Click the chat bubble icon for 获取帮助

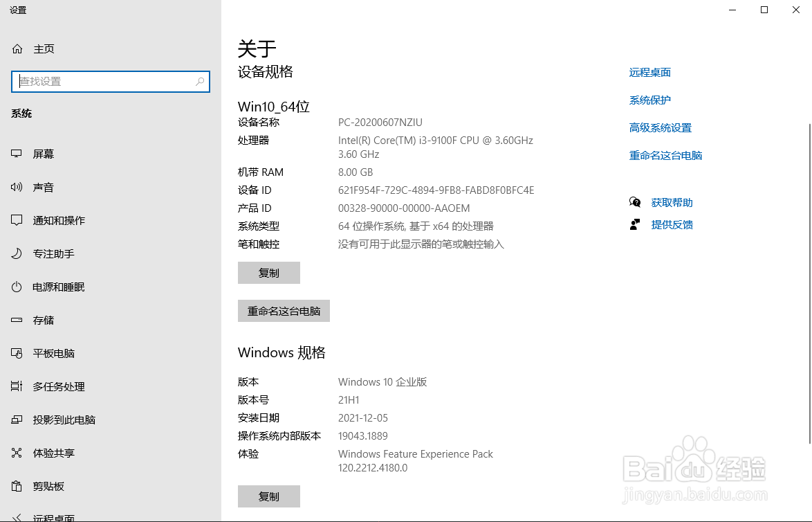[x=635, y=202]
